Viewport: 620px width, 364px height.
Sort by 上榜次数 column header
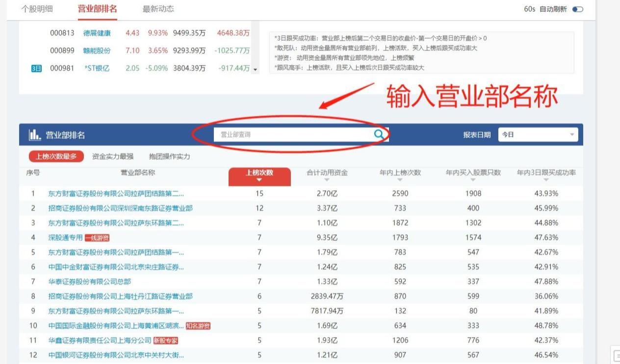(x=259, y=176)
